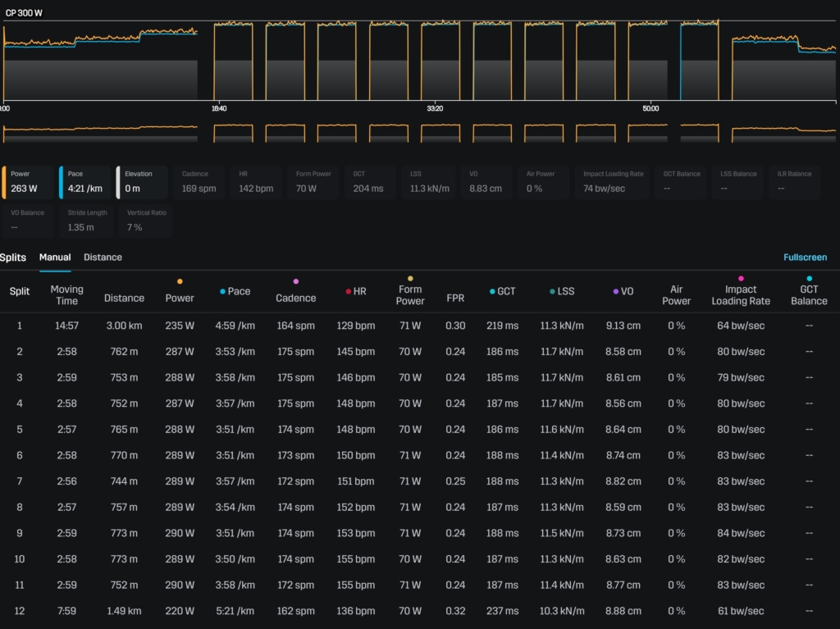Click the yellow dot above Form Power

(410, 279)
